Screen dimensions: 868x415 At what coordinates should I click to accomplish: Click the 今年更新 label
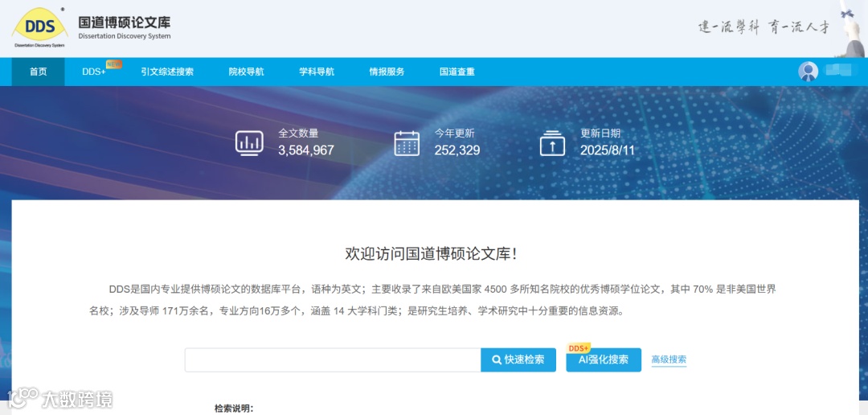454,133
